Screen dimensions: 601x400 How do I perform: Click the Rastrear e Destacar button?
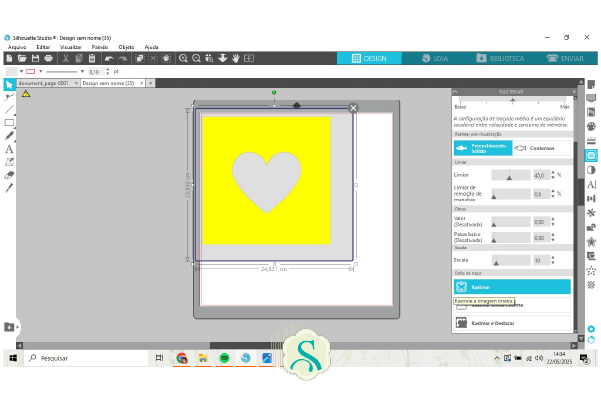(x=512, y=323)
